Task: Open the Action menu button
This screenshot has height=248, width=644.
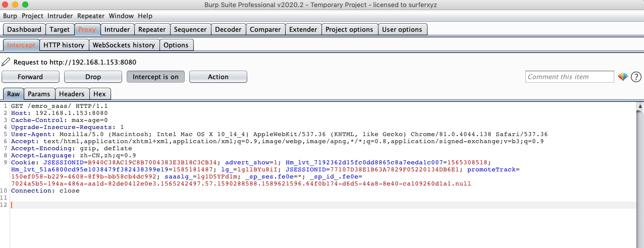Action: [x=218, y=77]
